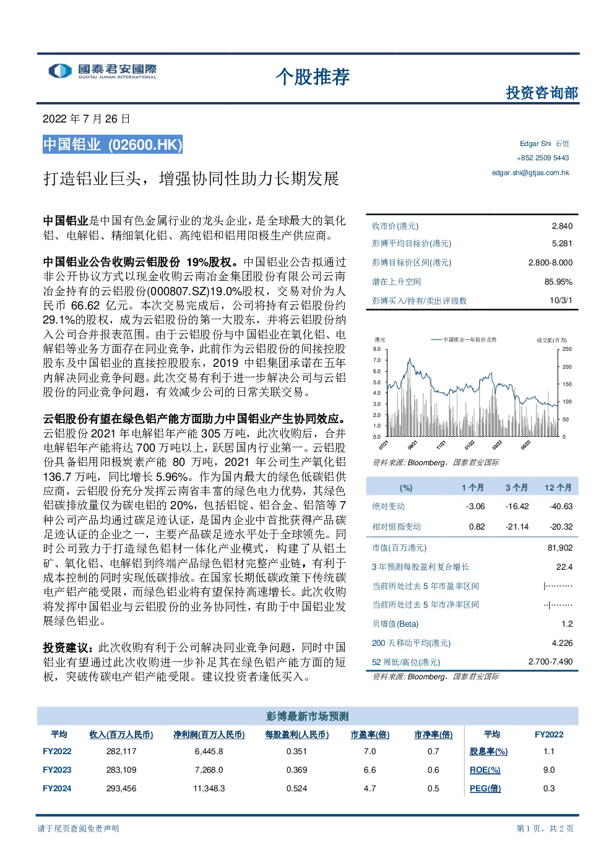Click the 当前所处过去 5 年市盈率区间 label

tap(425, 587)
